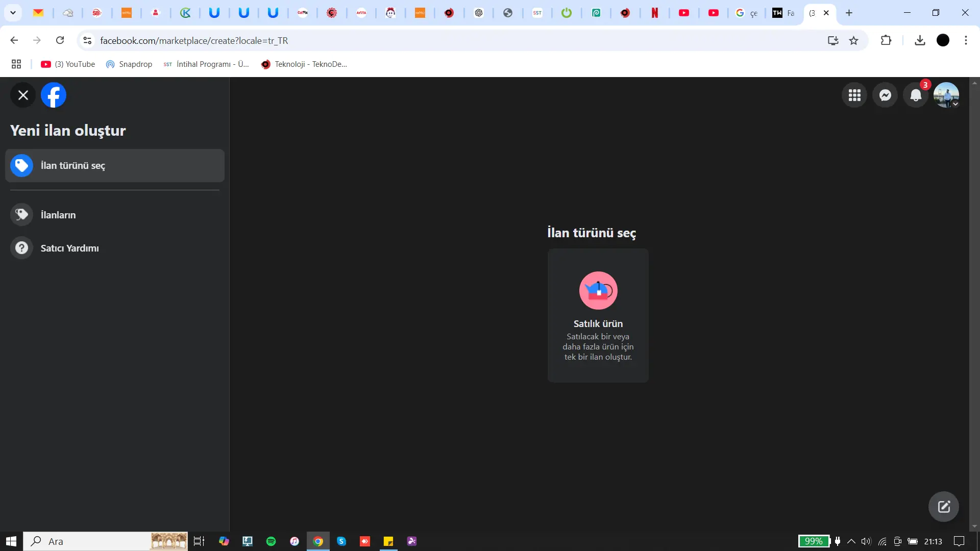Open Spotify from the taskbar
This screenshot has height=551, width=980.
coord(271,541)
